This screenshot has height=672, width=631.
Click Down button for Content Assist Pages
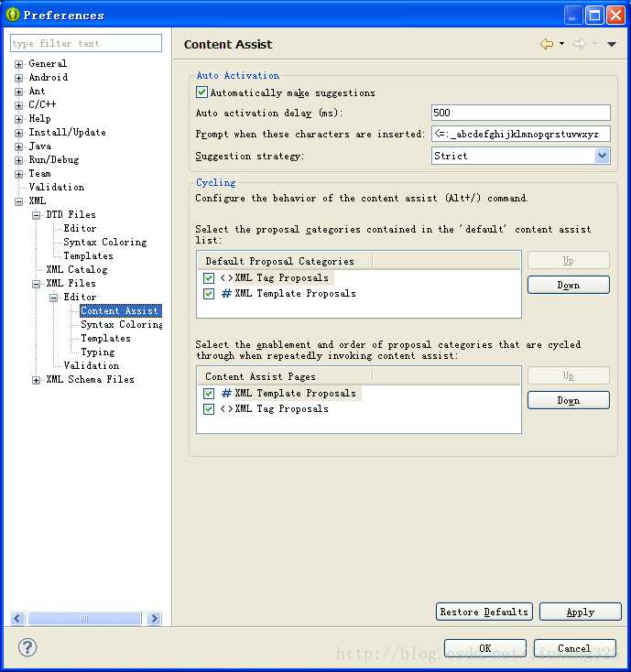[569, 400]
